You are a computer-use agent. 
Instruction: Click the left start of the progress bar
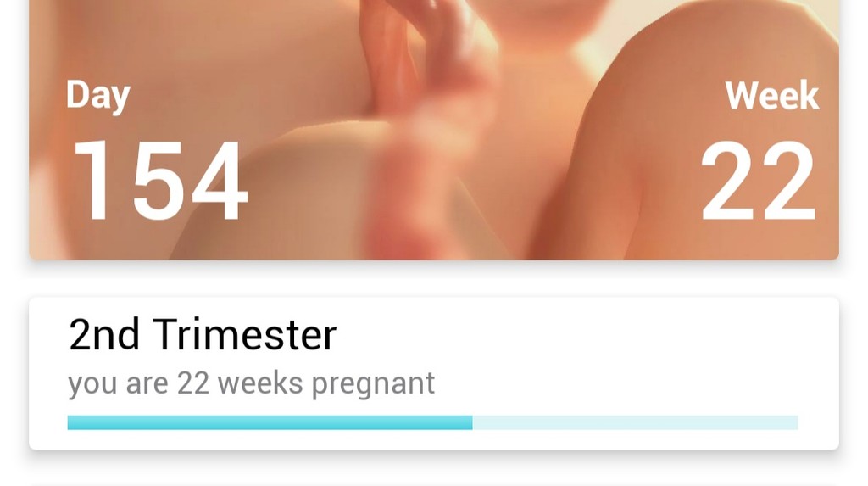71,422
